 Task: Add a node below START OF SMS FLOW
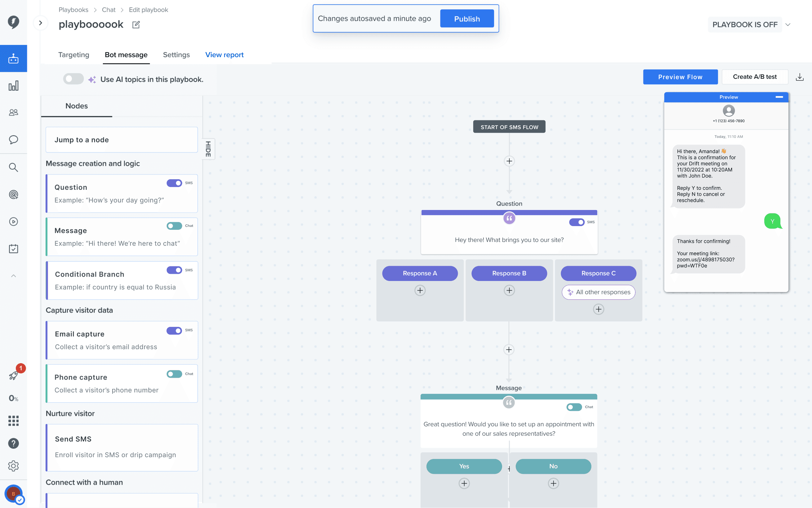click(509, 161)
